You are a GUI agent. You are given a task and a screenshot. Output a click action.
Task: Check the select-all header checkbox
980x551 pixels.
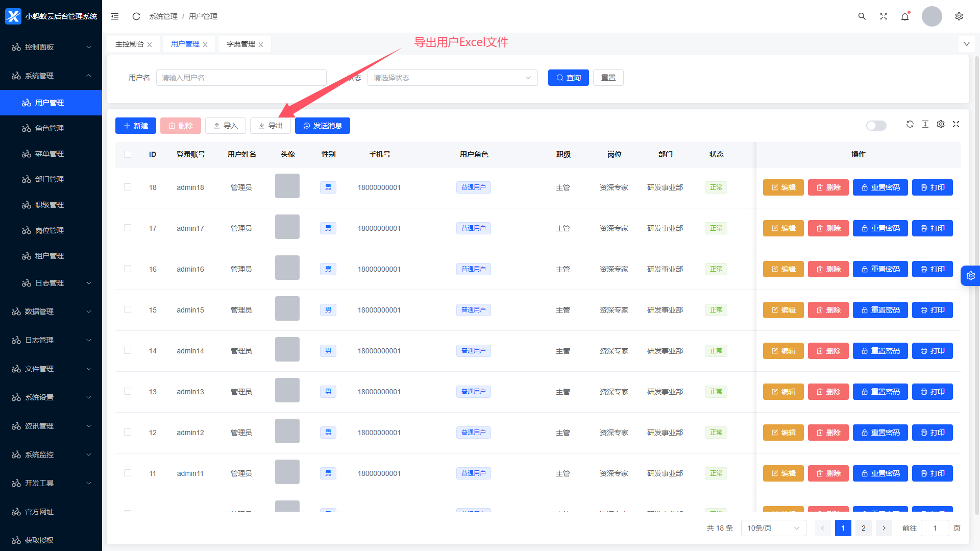pos(128,154)
